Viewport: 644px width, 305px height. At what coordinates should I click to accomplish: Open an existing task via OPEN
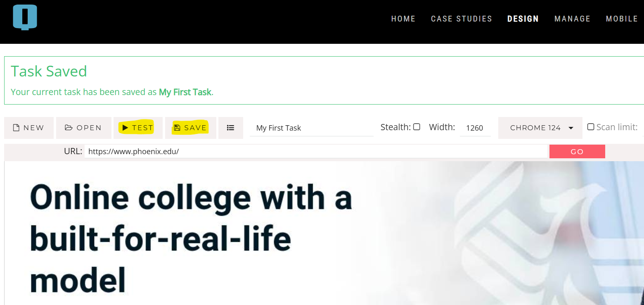pyautogui.click(x=83, y=128)
